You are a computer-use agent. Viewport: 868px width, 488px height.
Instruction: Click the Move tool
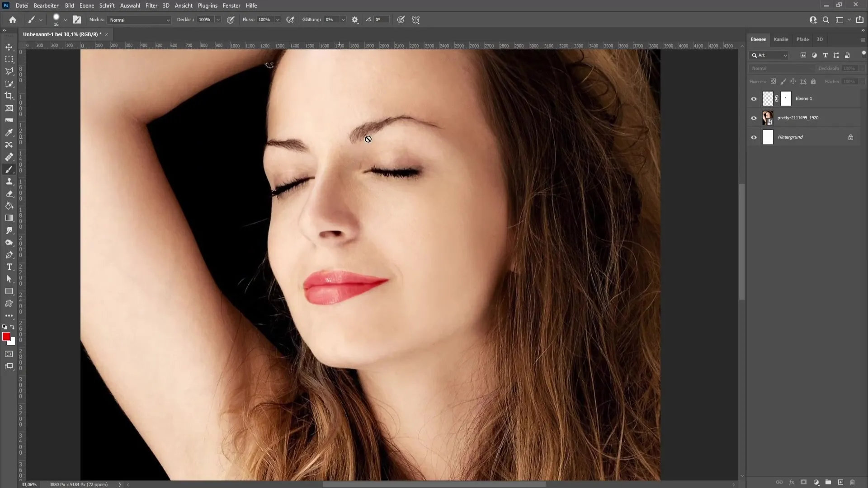click(x=9, y=47)
